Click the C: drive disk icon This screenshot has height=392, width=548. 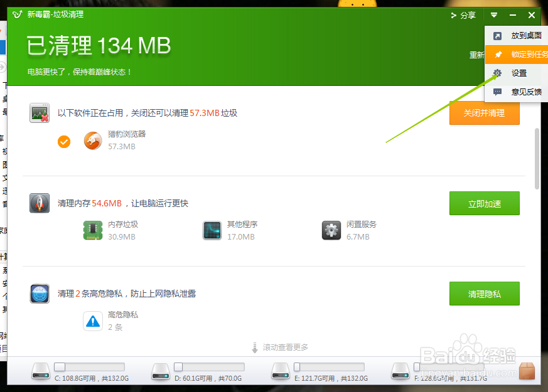pyautogui.click(x=41, y=371)
